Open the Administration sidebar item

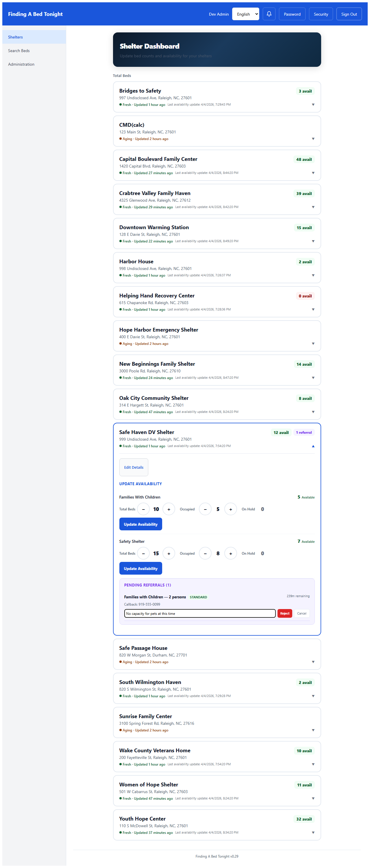click(x=21, y=64)
